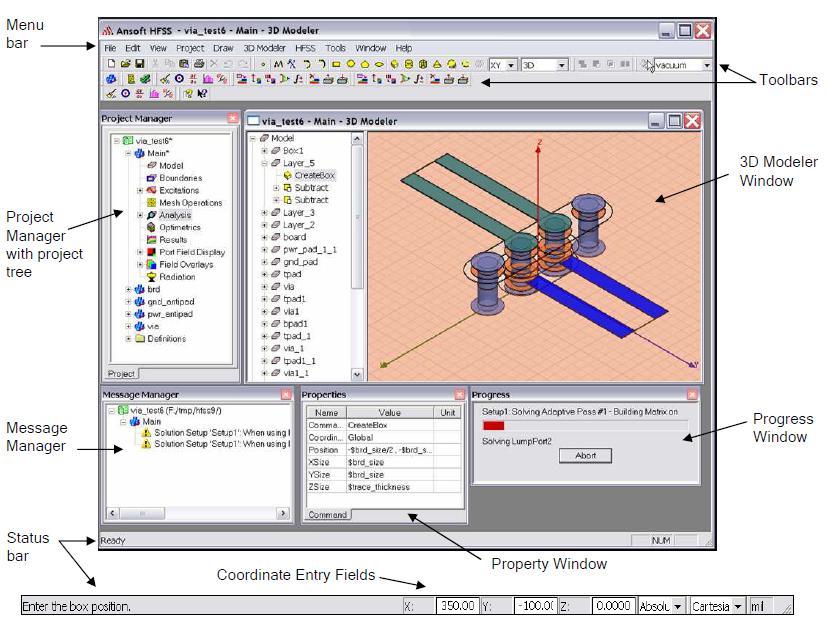834x621 pixels.
Task: Select the Draw Sphere tool
Action: pos(451,64)
